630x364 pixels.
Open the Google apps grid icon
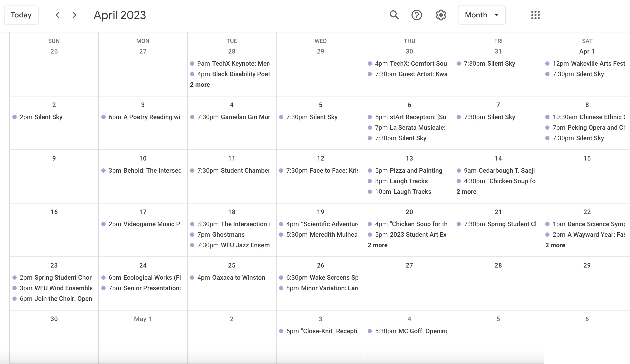coord(535,15)
